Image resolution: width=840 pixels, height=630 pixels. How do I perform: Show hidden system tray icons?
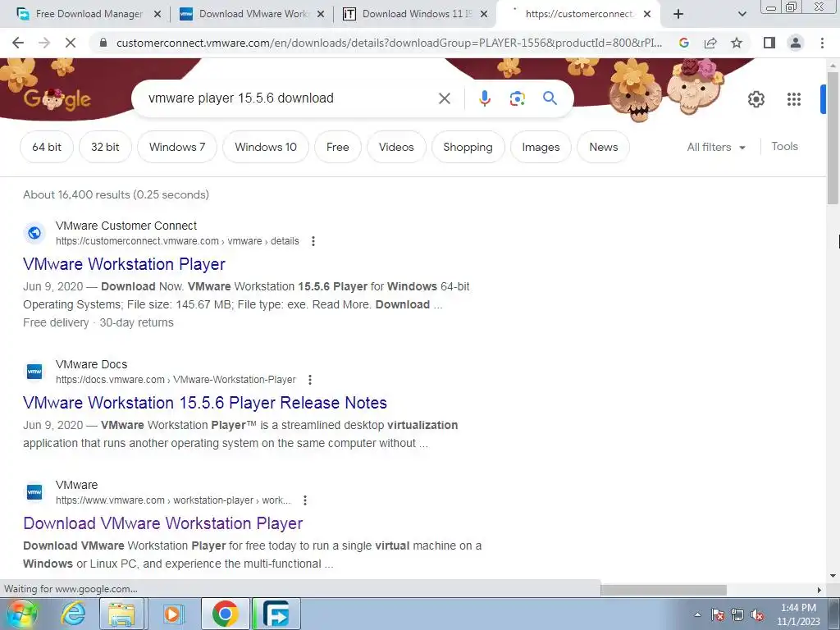[697, 614]
